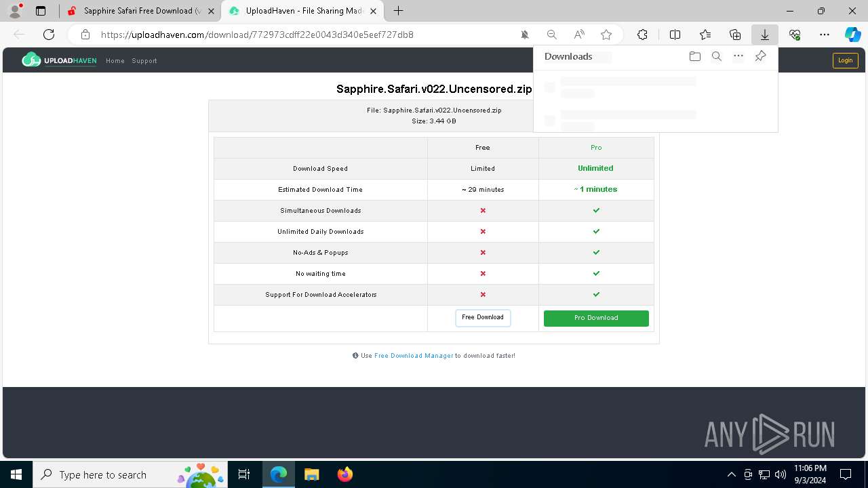Search downloads in the Downloads panel
This screenshot has width=868, height=488.
click(x=717, y=56)
